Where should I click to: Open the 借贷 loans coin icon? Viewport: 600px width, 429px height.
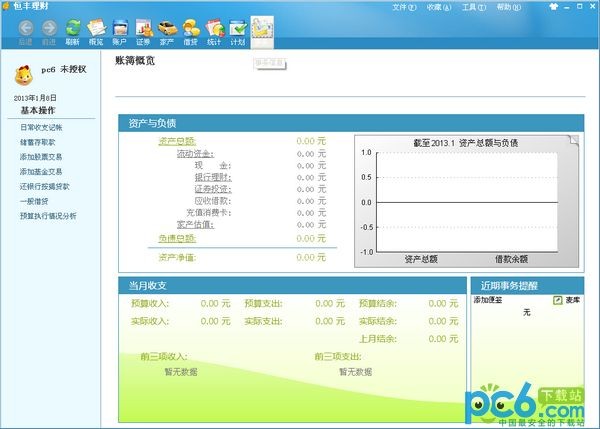pyautogui.click(x=191, y=28)
